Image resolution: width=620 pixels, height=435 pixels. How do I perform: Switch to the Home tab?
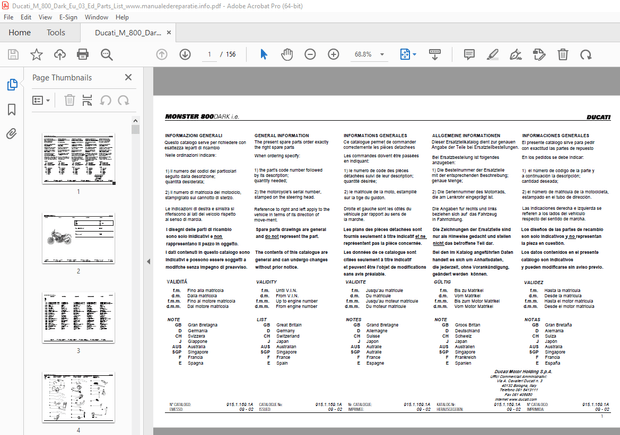pos(19,33)
